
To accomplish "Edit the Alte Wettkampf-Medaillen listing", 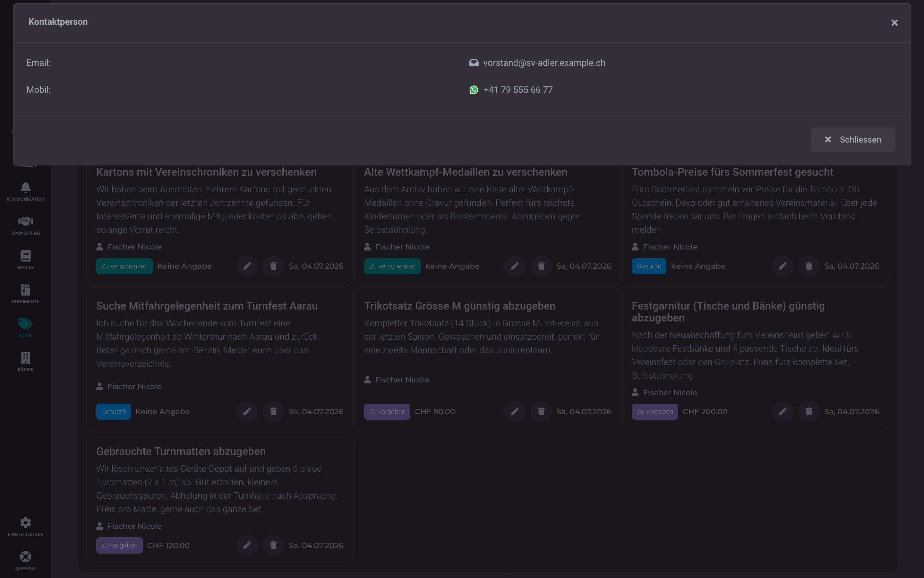I will [515, 266].
